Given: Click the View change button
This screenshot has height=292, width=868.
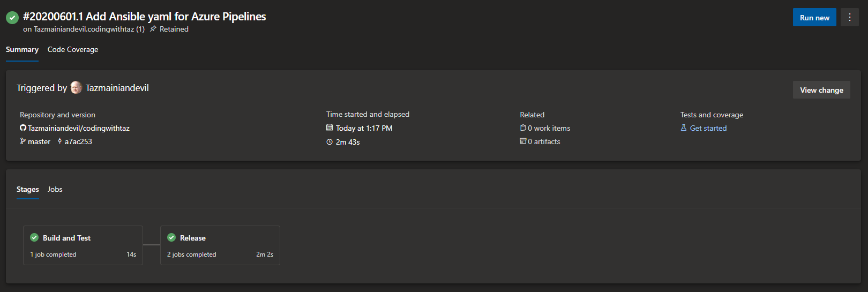Looking at the screenshot, I should coord(821,90).
